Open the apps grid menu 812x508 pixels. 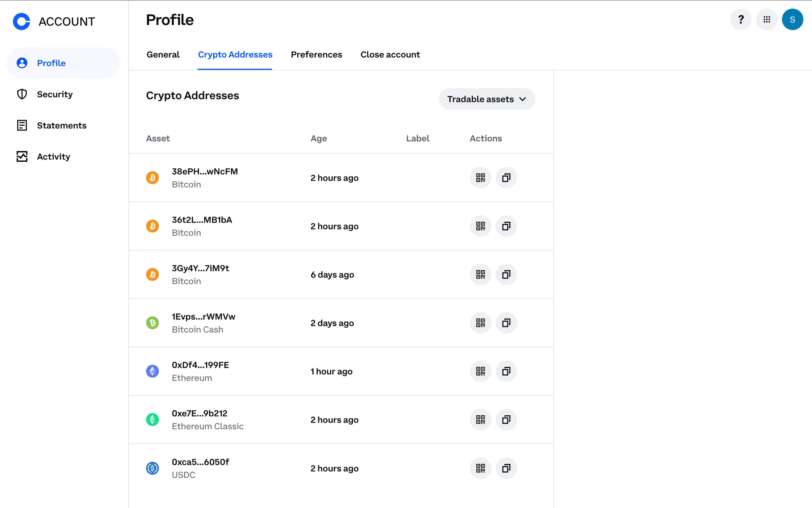pyautogui.click(x=767, y=19)
